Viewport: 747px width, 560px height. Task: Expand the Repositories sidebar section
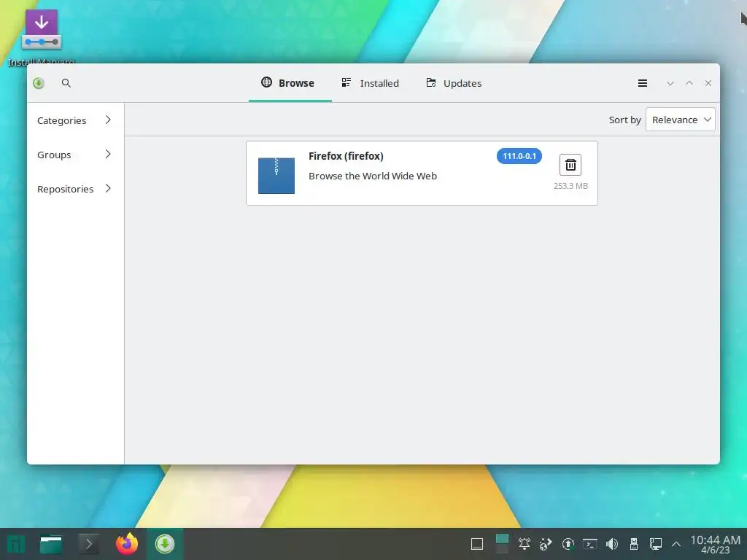coord(74,189)
